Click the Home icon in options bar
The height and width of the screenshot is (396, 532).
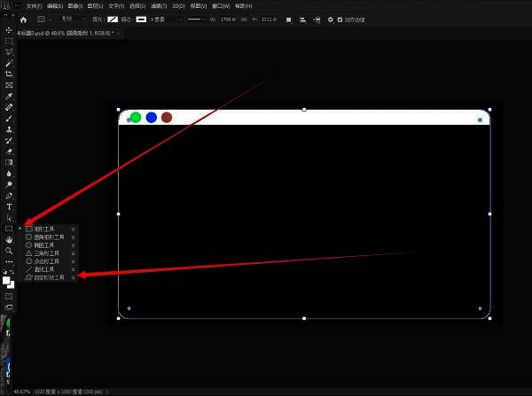[23, 19]
